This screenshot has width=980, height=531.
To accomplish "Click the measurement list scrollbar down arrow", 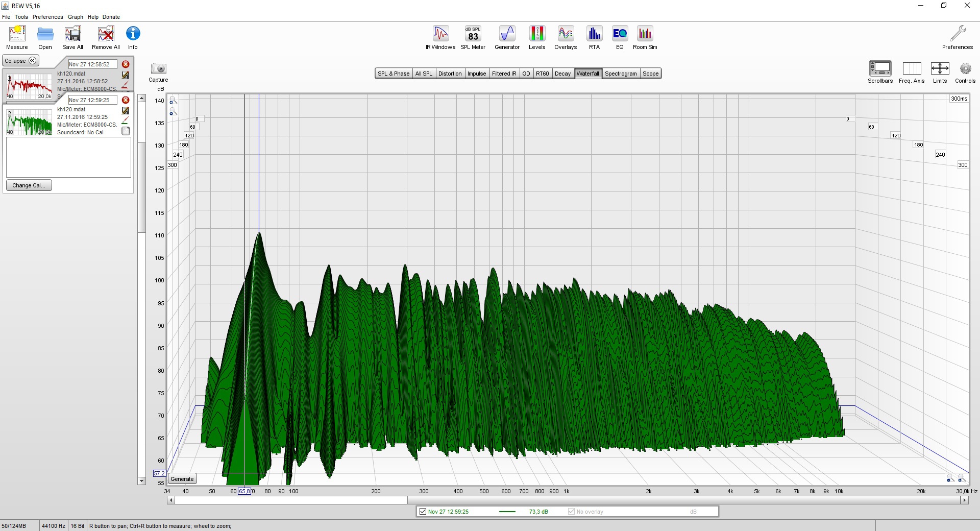I will tap(142, 481).
